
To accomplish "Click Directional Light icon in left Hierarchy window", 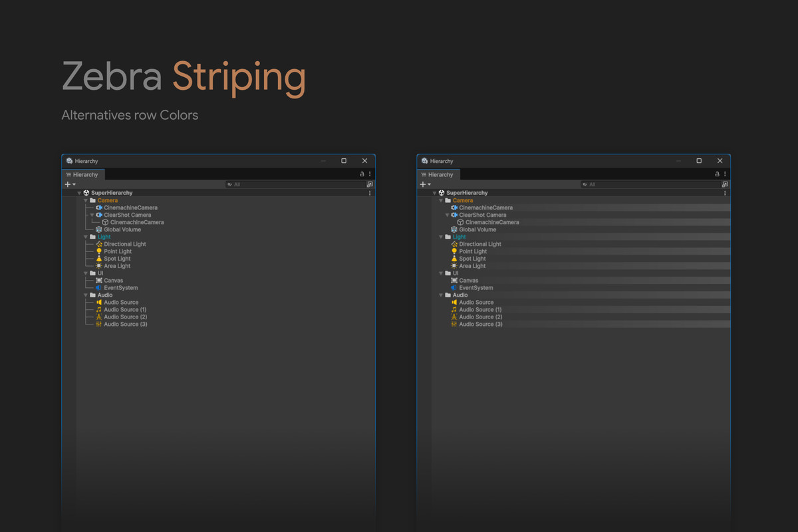I will coord(99,244).
